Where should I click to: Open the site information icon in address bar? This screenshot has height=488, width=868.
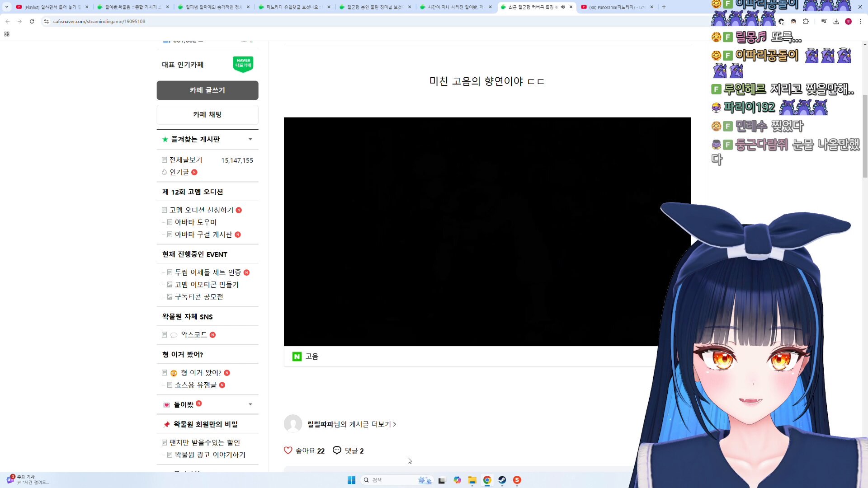click(46, 21)
